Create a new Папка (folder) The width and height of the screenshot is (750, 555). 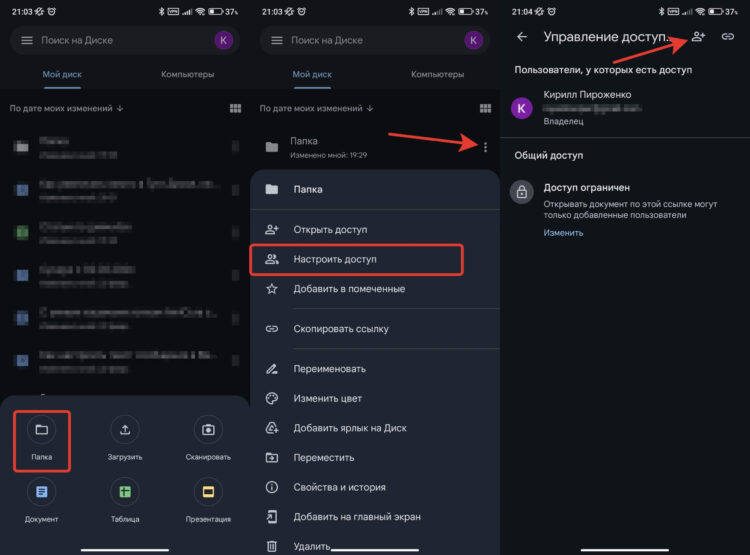click(42, 441)
